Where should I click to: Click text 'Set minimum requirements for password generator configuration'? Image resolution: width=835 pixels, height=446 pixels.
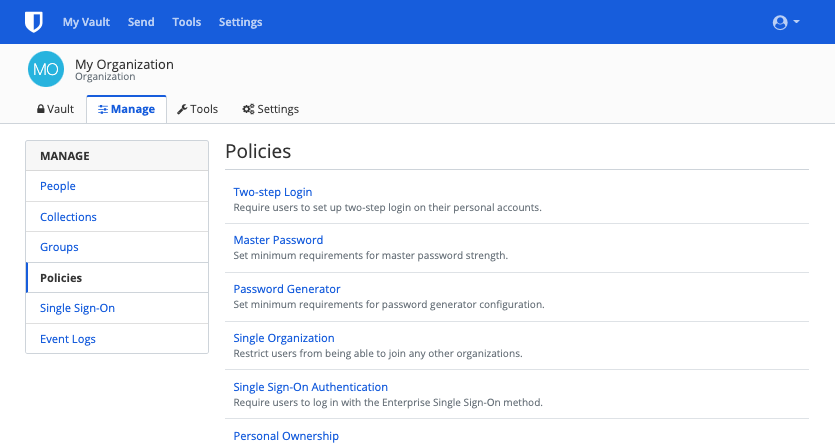pyautogui.click(x=388, y=304)
